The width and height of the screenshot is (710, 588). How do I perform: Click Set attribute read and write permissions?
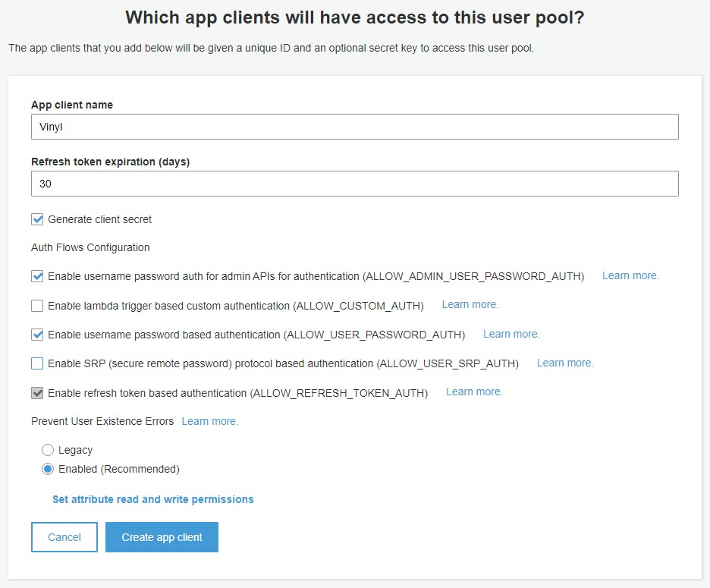click(152, 499)
